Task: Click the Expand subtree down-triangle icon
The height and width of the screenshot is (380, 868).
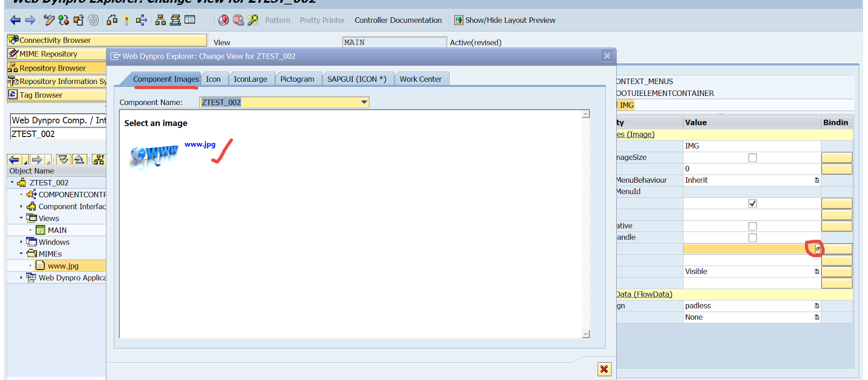Action: tap(63, 159)
